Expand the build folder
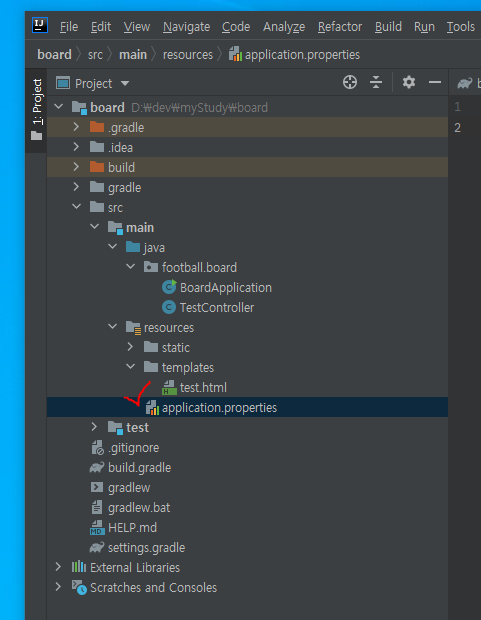 click(x=76, y=167)
